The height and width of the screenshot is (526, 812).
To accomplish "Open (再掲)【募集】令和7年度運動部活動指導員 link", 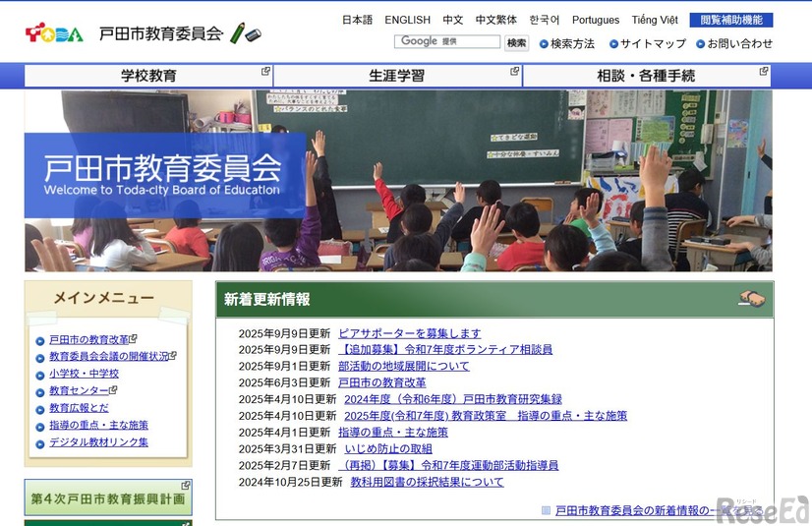I will click(448, 465).
